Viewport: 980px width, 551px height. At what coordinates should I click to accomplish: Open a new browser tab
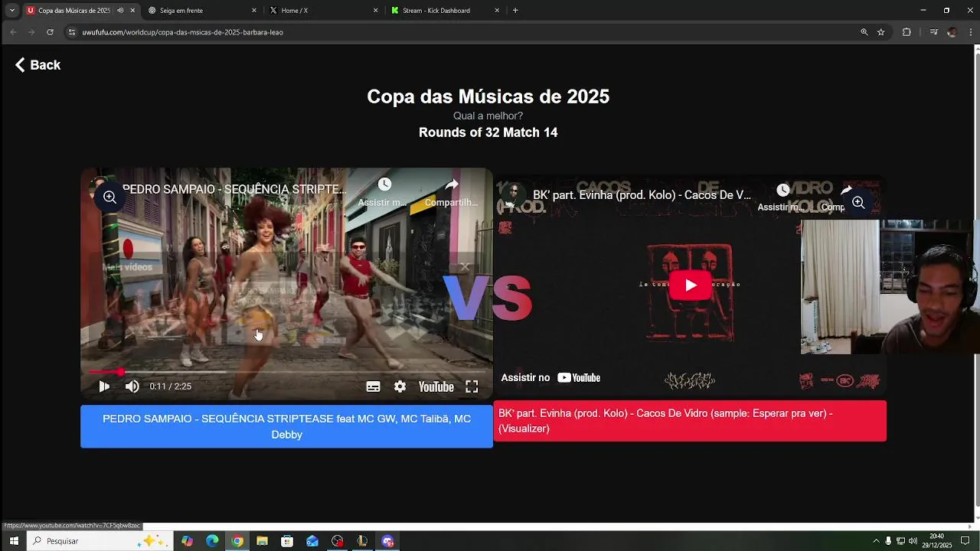(515, 11)
